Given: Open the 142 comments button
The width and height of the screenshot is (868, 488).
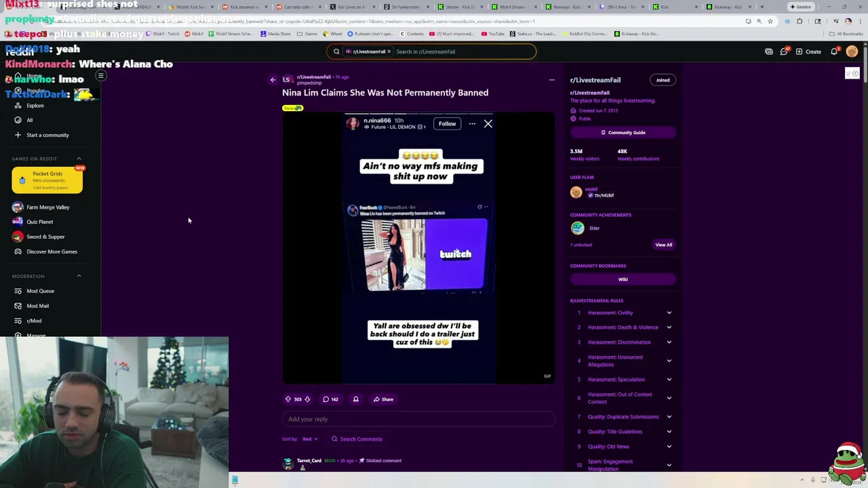Looking at the screenshot, I should tap(330, 399).
